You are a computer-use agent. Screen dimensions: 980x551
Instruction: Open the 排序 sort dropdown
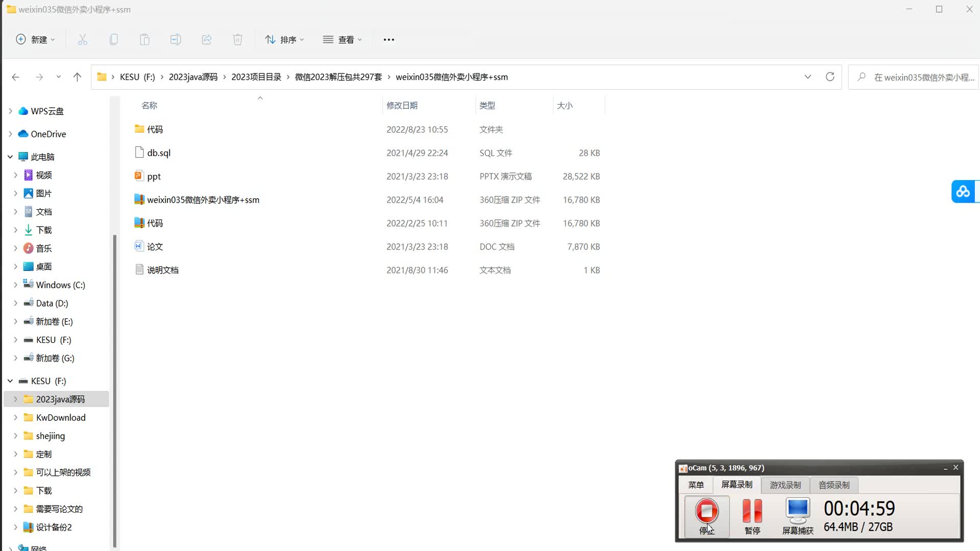click(285, 39)
